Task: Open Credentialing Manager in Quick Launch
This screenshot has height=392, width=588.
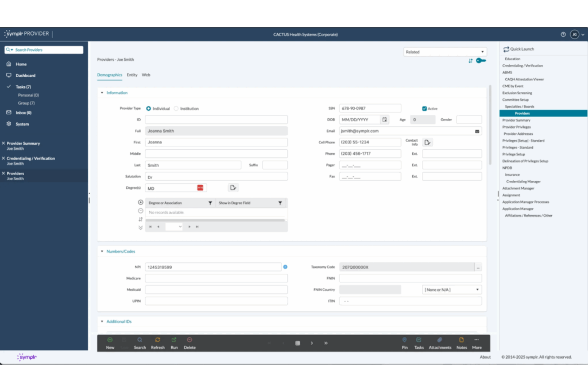Action: click(523, 182)
